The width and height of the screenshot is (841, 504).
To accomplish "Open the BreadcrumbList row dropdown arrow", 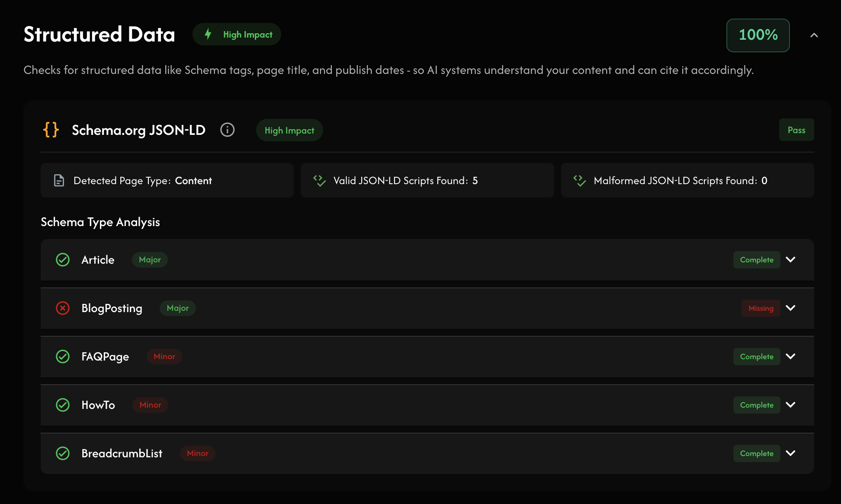I will click(x=790, y=453).
